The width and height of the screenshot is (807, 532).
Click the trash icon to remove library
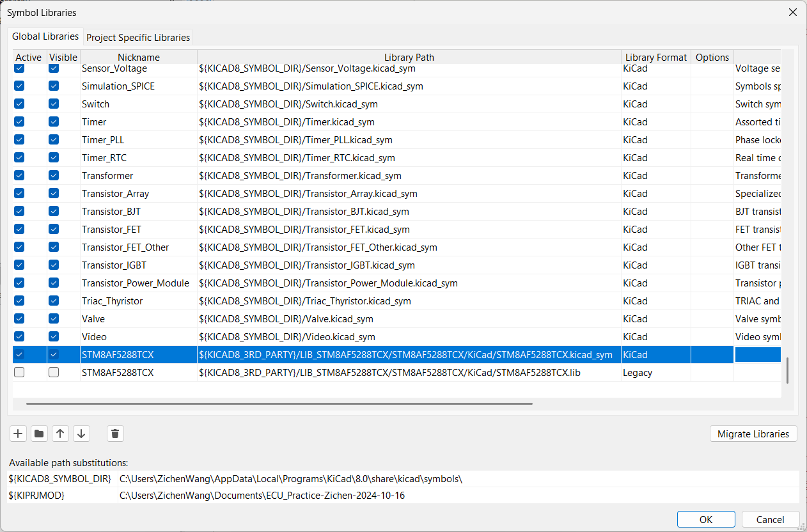115,434
